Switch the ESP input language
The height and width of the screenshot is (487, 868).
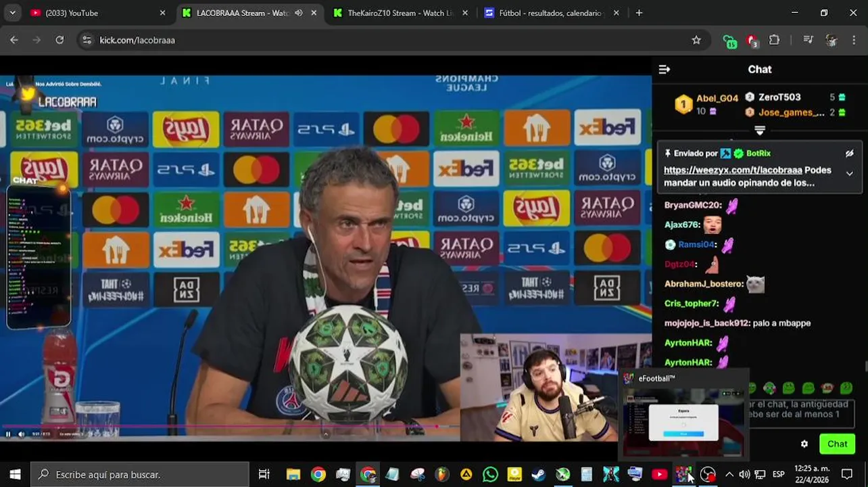click(778, 475)
